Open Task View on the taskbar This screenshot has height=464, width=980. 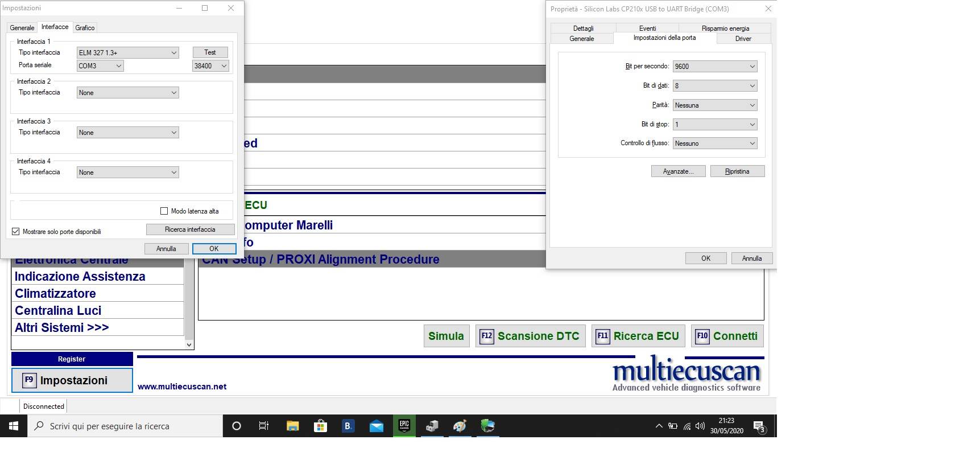tap(264, 426)
